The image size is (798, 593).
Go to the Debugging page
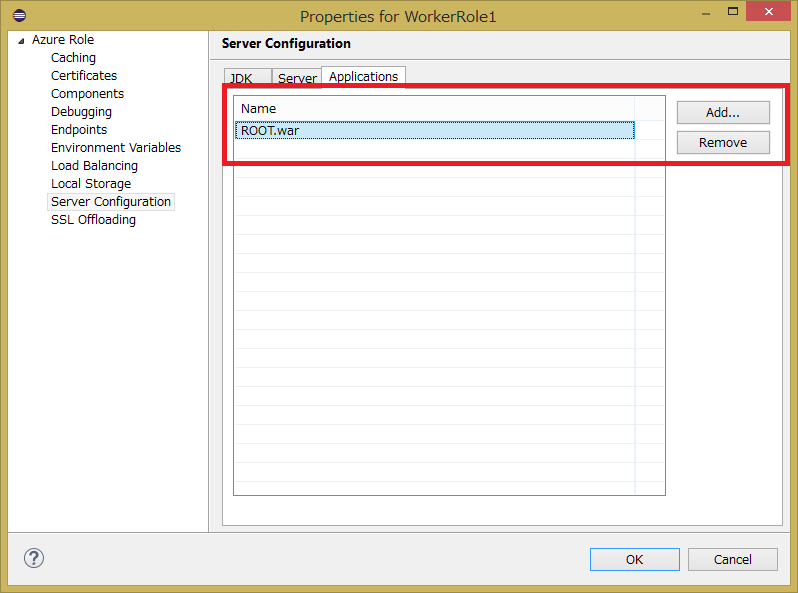pos(81,111)
